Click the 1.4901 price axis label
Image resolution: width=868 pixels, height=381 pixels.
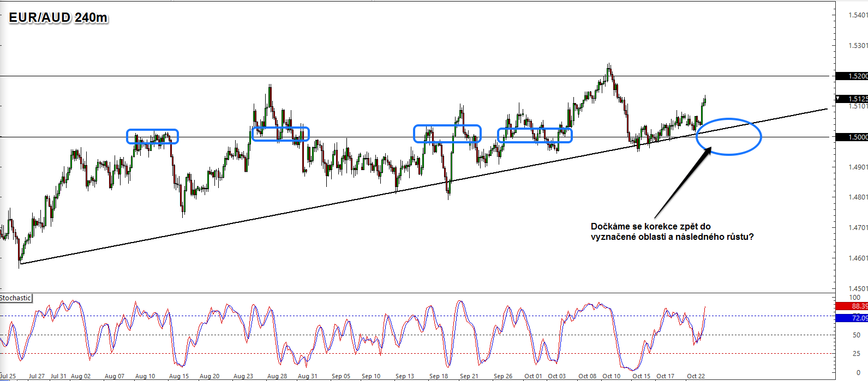tap(858, 167)
